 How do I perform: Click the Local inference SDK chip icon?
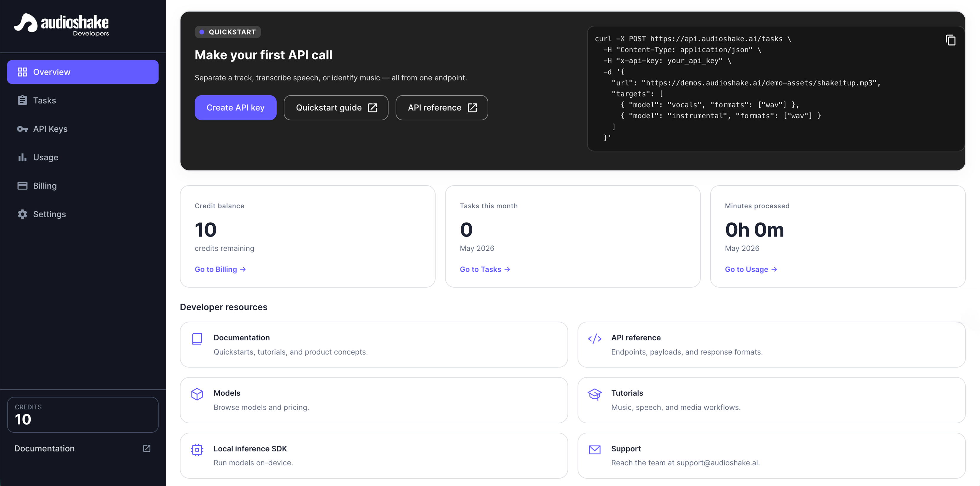(197, 450)
